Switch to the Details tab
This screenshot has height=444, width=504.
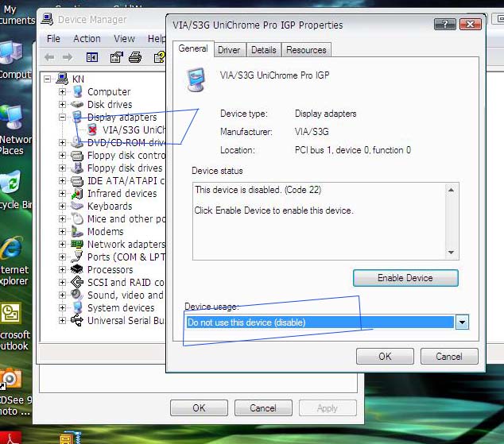[264, 50]
